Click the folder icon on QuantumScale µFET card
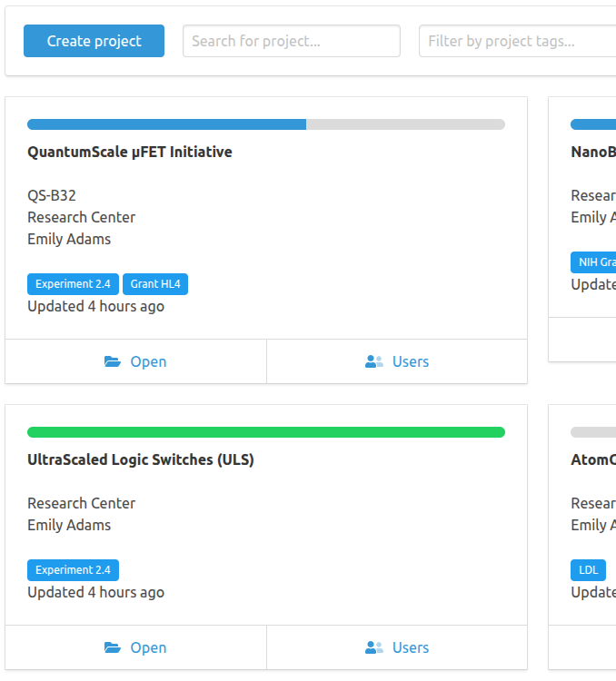616x681 pixels. coord(113,361)
